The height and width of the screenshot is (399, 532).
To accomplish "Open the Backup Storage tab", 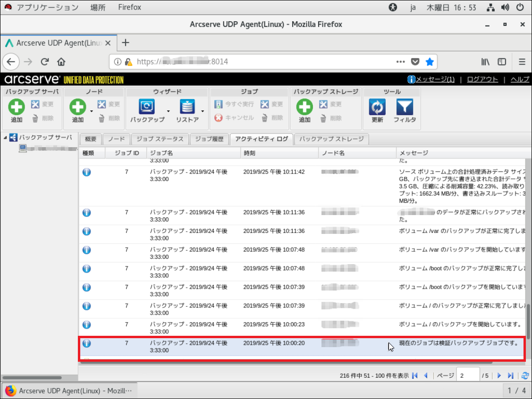I will pyautogui.click(x=331, y=139).
